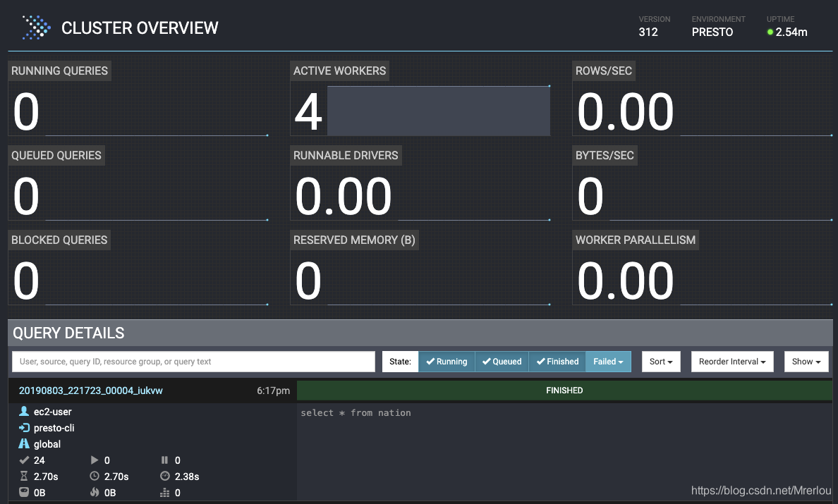Toggle the Running state filter
This screenshot has width=838, height=504.
[447, 362]
